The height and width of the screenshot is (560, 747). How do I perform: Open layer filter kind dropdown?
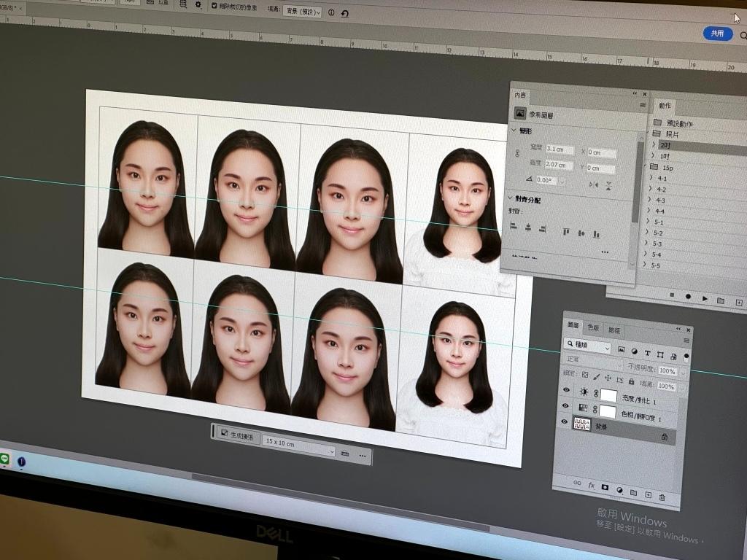[587, 345]
